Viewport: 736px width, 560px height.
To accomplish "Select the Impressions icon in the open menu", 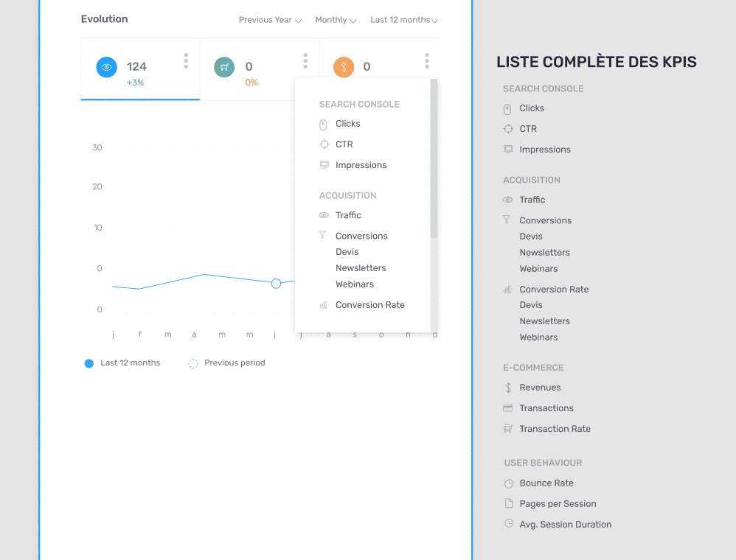I will (323, 164).
